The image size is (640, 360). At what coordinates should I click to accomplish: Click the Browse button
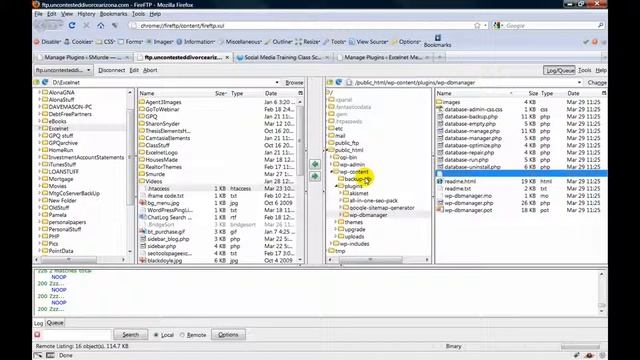(294, 82)
